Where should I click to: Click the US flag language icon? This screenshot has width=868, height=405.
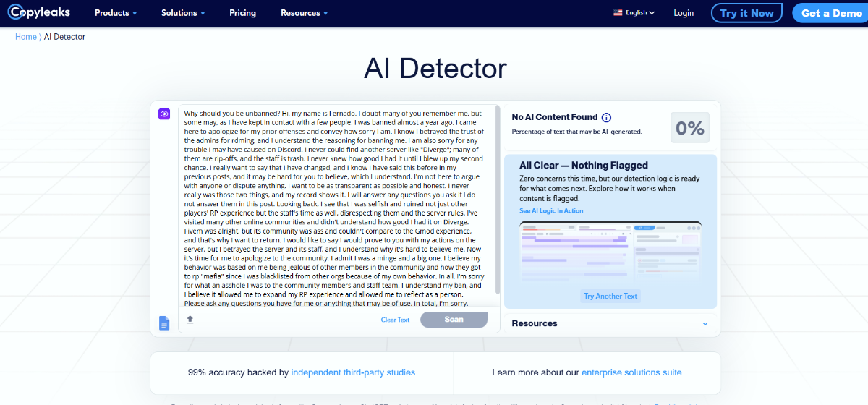coord(618,13)
